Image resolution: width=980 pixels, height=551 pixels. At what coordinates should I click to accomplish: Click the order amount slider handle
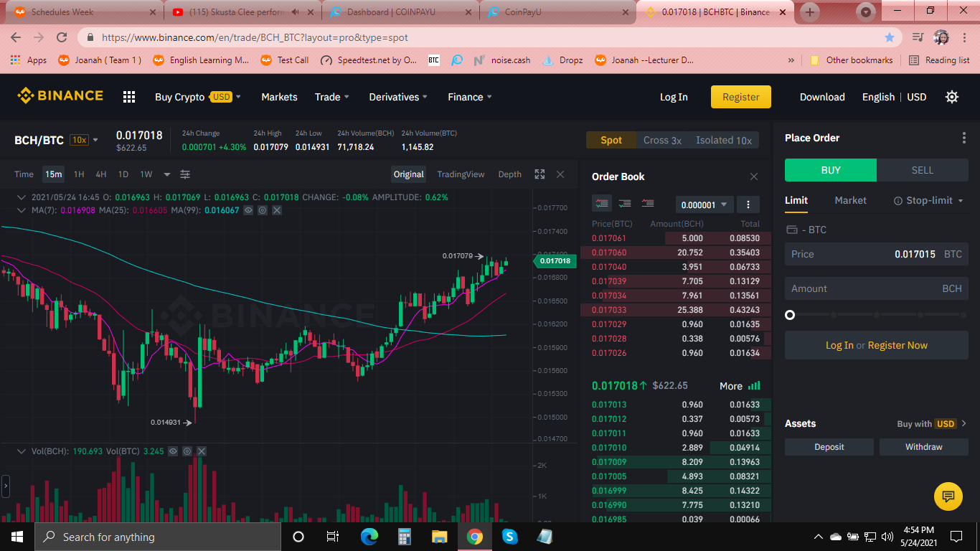(790, 315)
